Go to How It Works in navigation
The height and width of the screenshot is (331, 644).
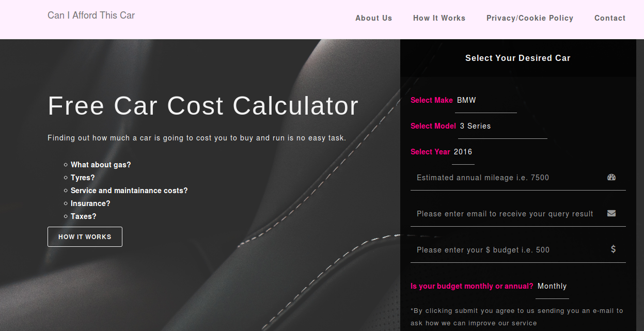[439, 18]
